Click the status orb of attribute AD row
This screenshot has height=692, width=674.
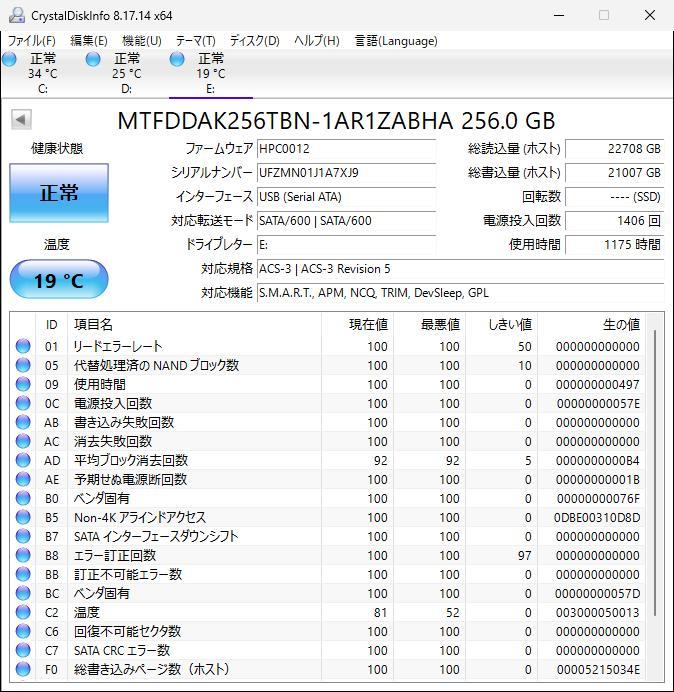coord(23,460)
